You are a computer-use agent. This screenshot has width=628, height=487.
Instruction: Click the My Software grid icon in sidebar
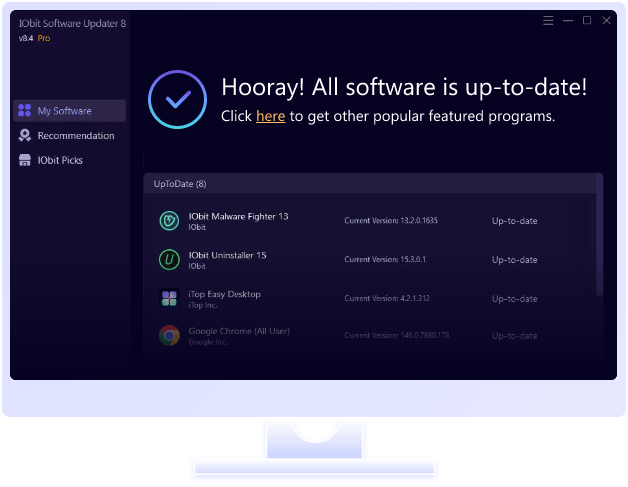pyautogui.click(x=25, y=111)
